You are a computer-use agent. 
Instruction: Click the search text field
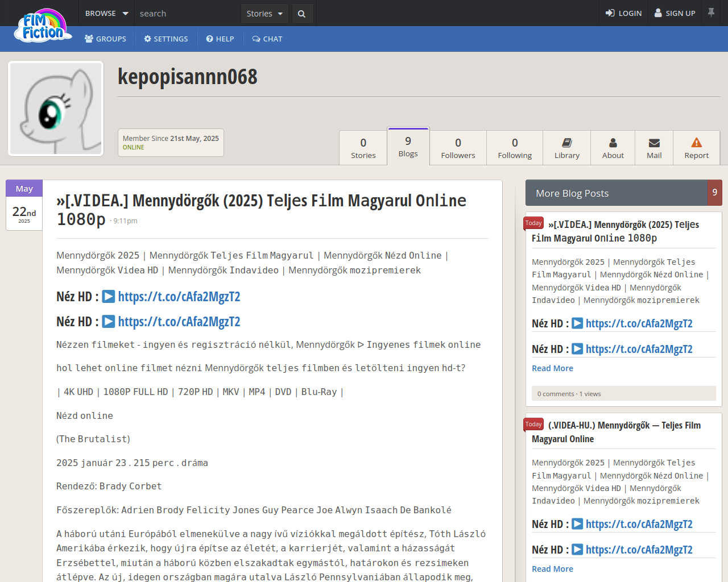pos(188,13)
